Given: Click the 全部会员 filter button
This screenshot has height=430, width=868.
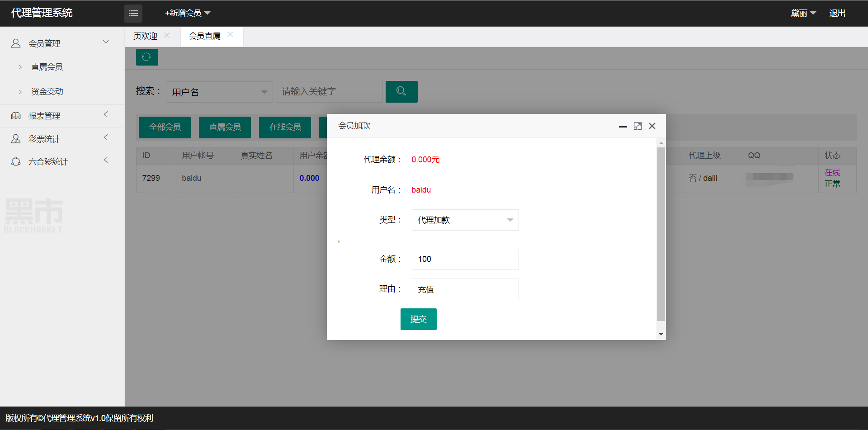Looking at the screenshot, I should 165,127.
